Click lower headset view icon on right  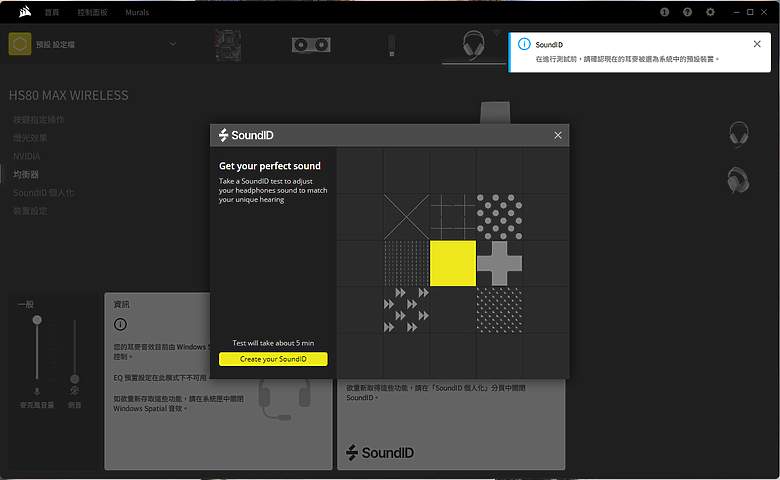(x=738, y=180)
